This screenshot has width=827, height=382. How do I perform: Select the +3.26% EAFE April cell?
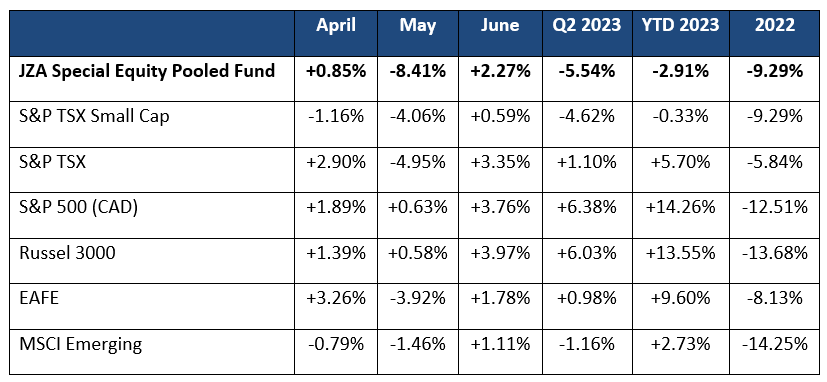pyautogui.click(x=336, y=299)
